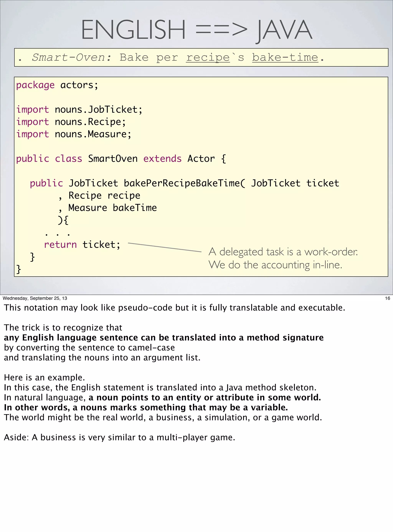Click the "extends" keyword
This screenshot has width=393, height=532.
[163, 159]
